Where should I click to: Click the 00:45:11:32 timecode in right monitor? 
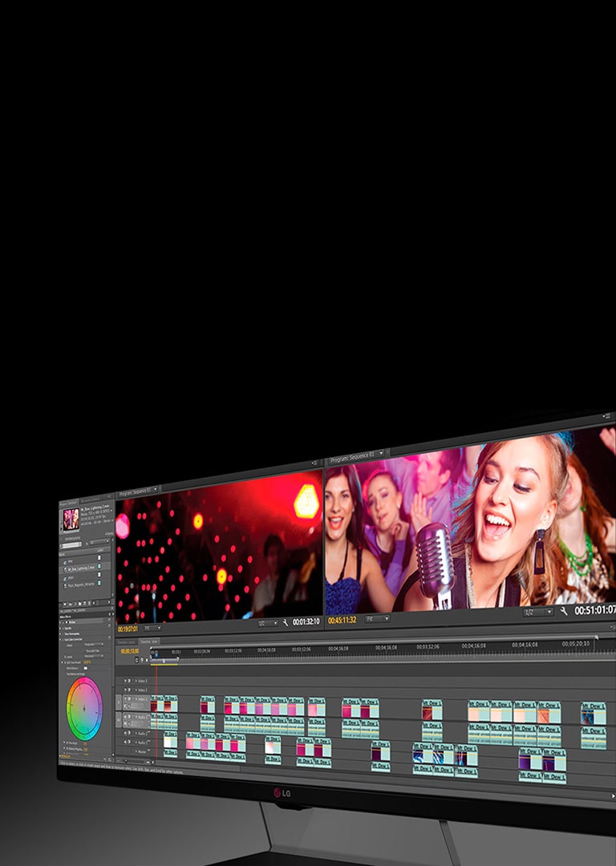(342, 620)
